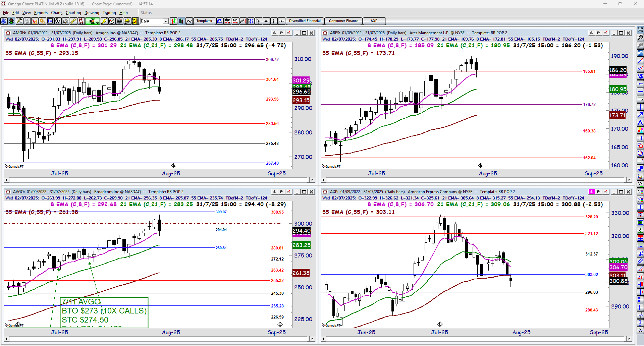Switch chart type to line chart
Screen dimensions: 644x346
[189, 21]
